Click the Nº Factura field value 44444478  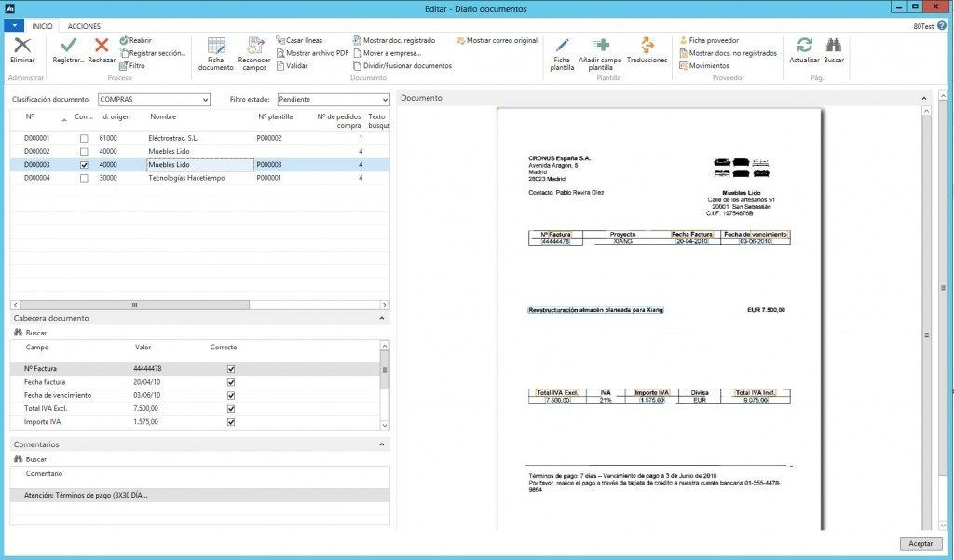(x=147, y=369)
